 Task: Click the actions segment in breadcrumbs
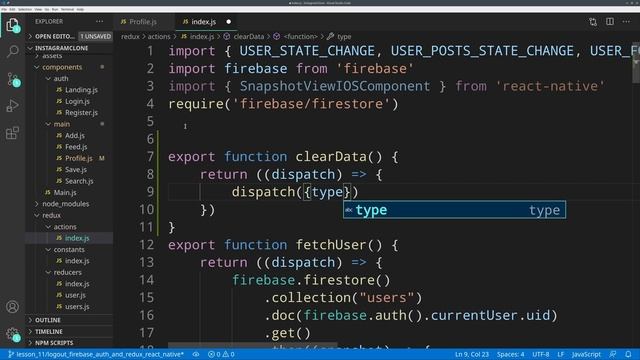click(159, 37)
